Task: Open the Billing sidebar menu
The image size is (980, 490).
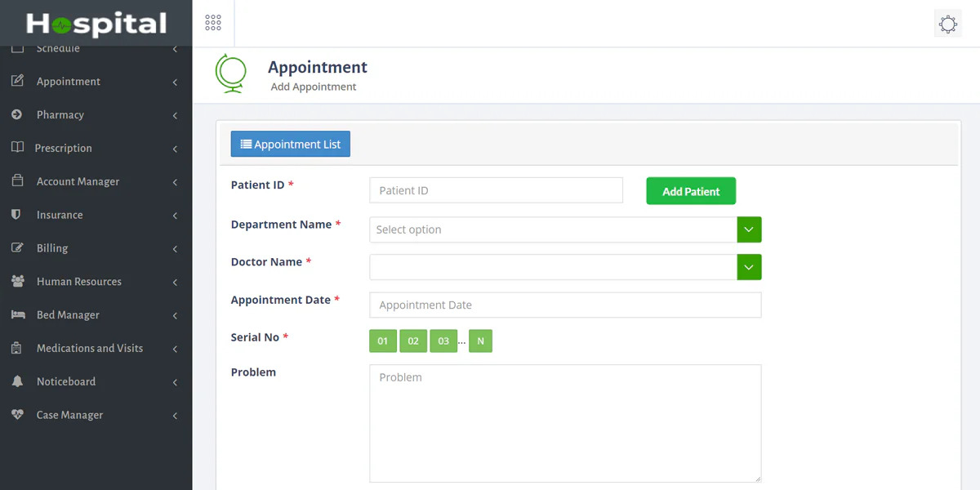Action: [x=96, y=248]
